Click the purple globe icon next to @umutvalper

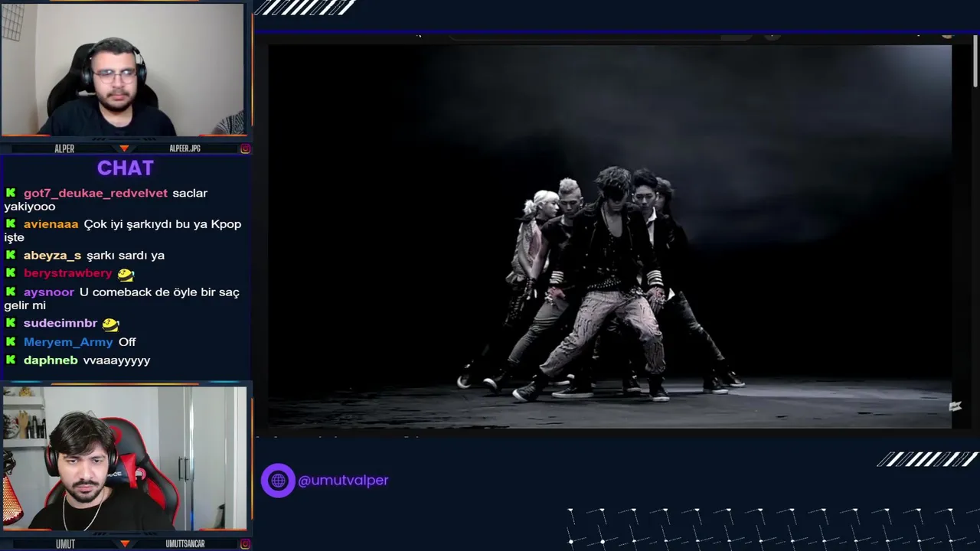pyautogui.click(x=278, y=481)
